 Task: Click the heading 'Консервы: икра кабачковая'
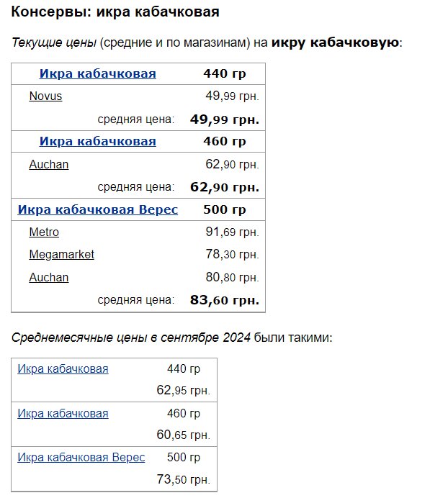tap(116, 13)
